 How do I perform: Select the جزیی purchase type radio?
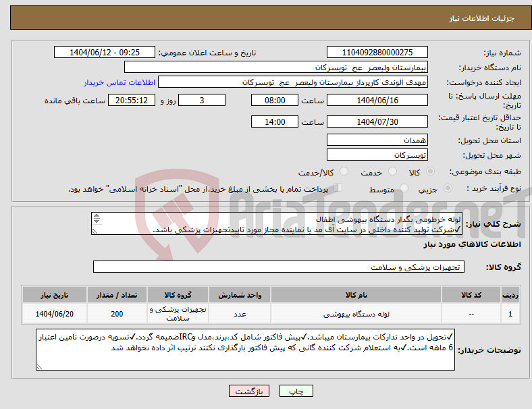coord(448,188)
